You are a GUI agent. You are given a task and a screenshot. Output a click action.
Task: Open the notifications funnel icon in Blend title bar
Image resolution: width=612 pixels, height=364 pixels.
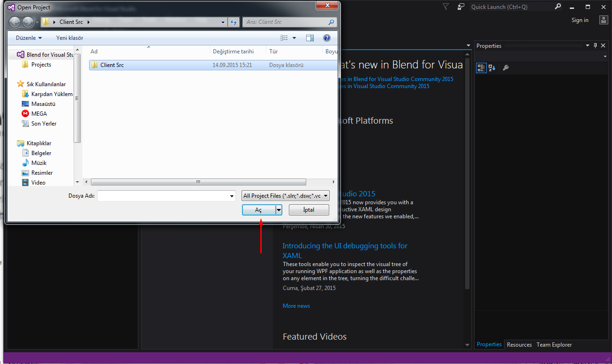tap(446, 7)
